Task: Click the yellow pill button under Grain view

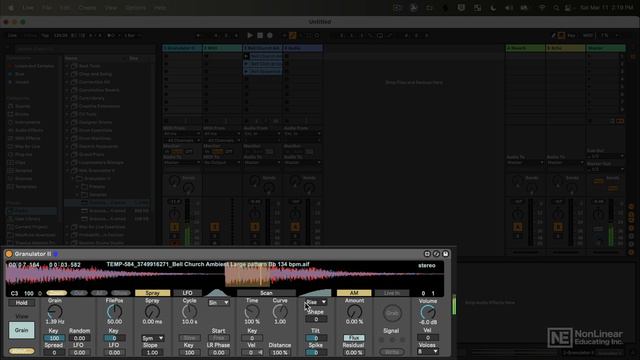Action: [x=22, y=351]
